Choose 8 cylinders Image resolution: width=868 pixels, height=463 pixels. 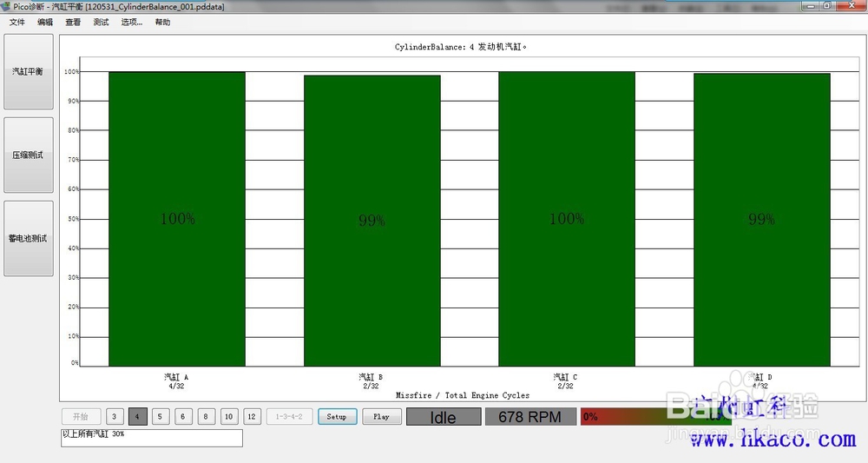[x=206, y=416]
